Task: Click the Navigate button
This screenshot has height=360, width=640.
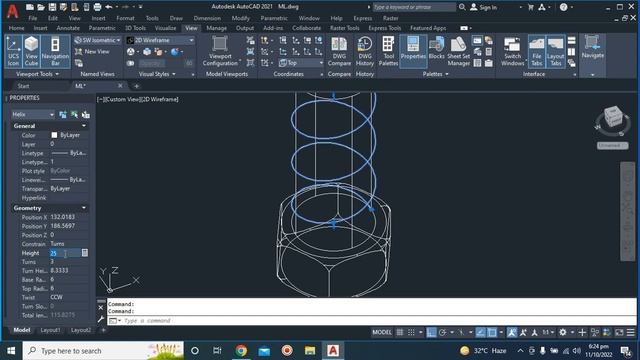Action: (x=592, y=47)
